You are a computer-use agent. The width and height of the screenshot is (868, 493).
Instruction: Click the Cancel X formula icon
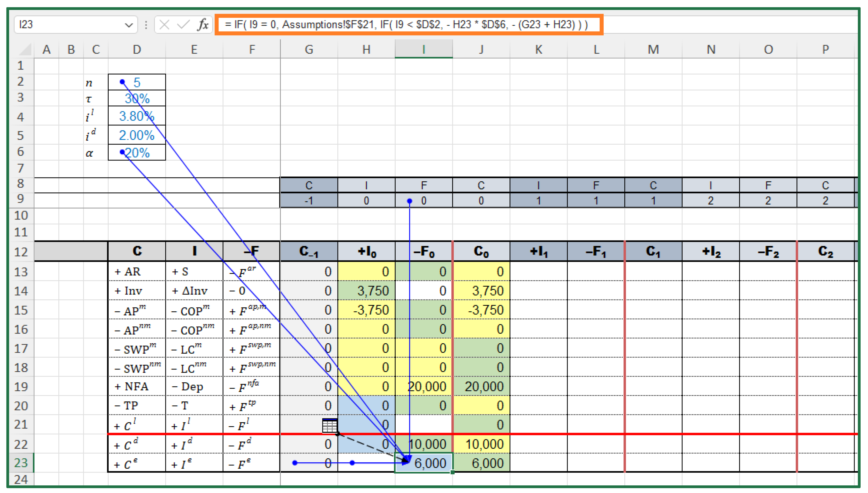(x=164, y=25)
